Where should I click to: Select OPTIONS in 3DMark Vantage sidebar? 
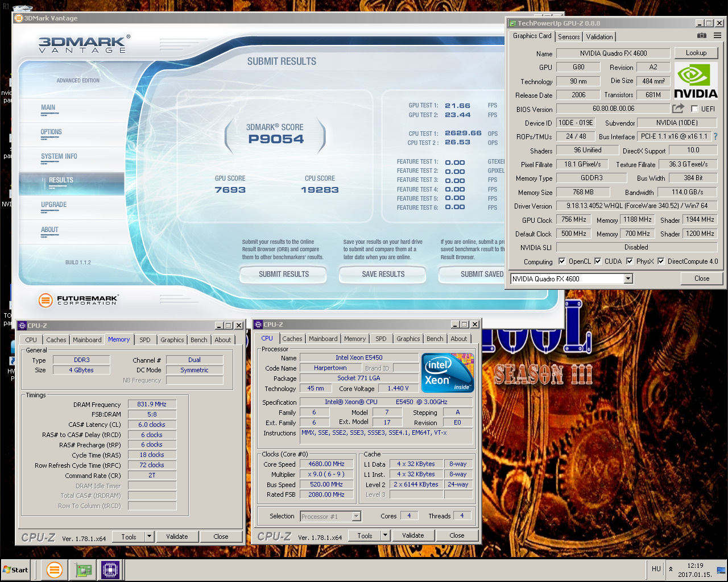click(x=51, y=132)
